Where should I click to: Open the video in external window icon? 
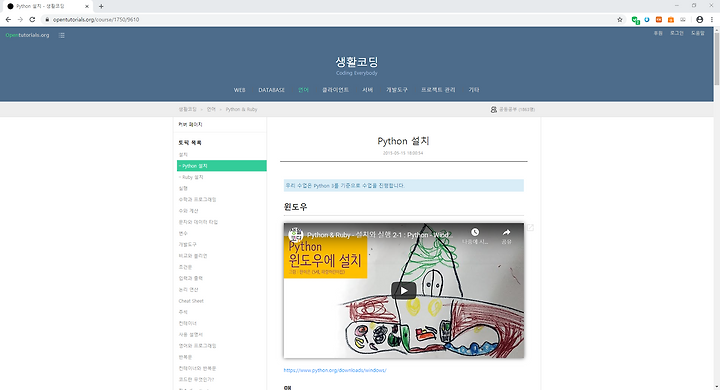(x=530, y=227)
